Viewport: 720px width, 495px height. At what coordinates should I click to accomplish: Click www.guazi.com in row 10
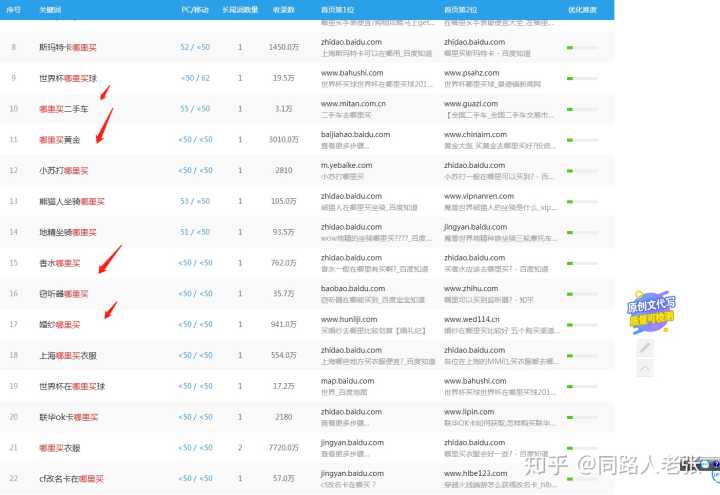[x=471, y=104]
